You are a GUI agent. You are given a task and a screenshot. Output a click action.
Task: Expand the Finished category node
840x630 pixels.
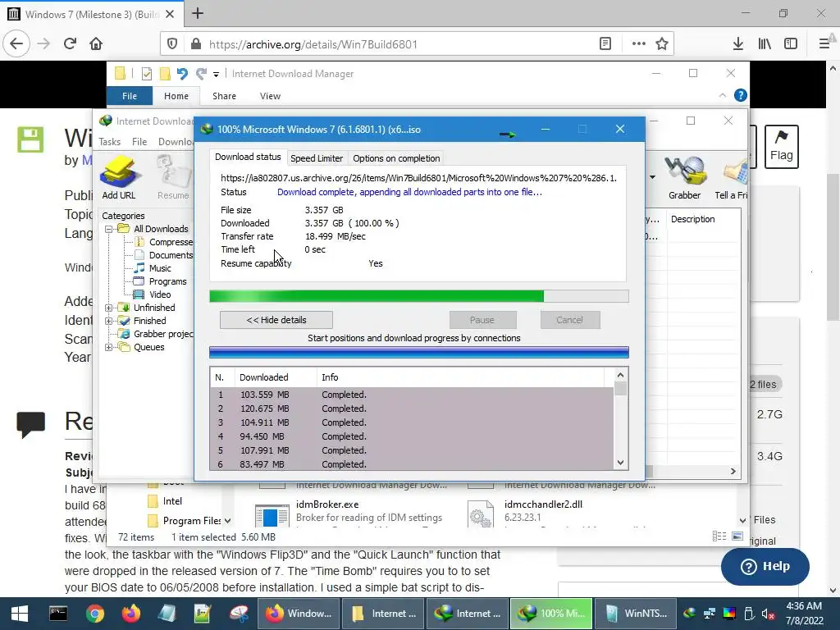click(x=109, y=321)
